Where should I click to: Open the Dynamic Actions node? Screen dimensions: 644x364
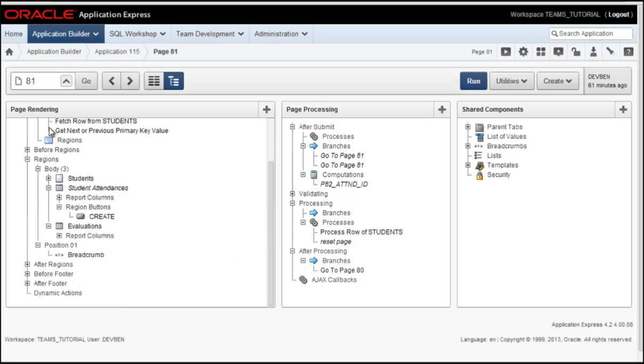point(58,293)
